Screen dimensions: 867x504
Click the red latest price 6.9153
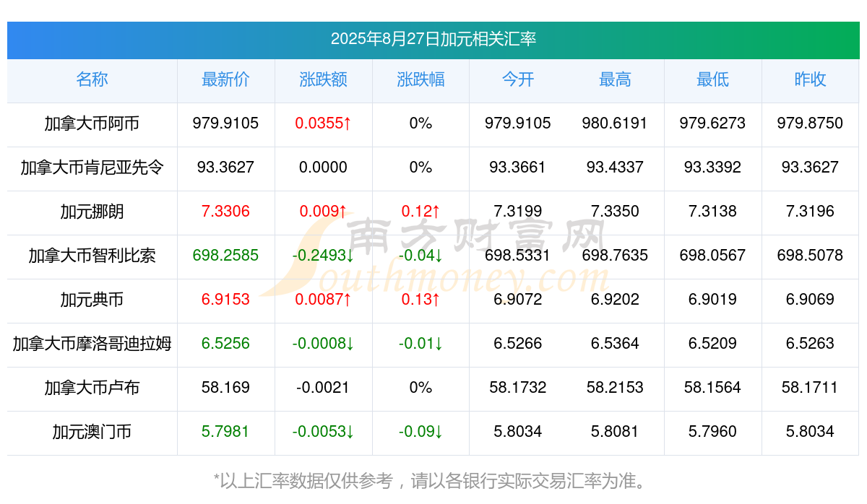coord(225,300)
